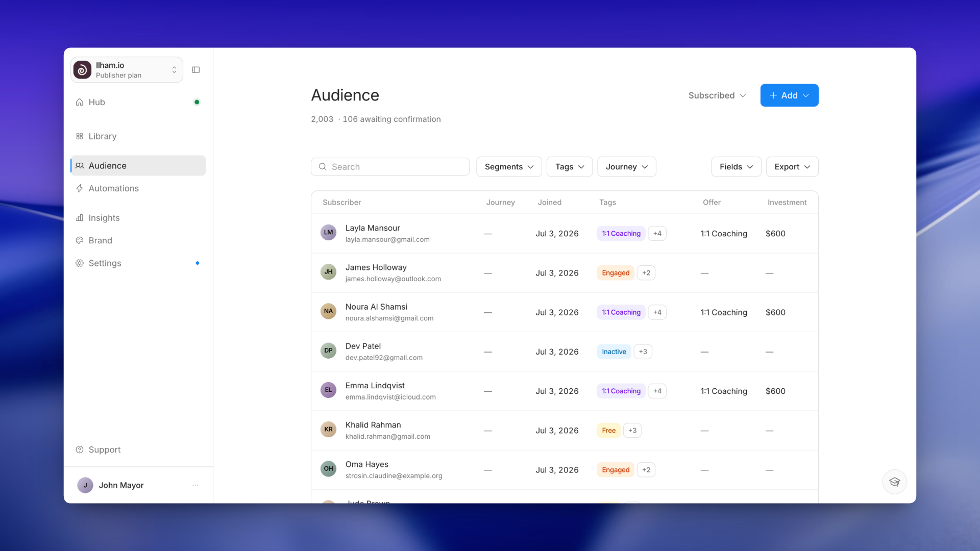
Task: Click the +2 tags badge for Oma Hayes
Action: [646, 470]
